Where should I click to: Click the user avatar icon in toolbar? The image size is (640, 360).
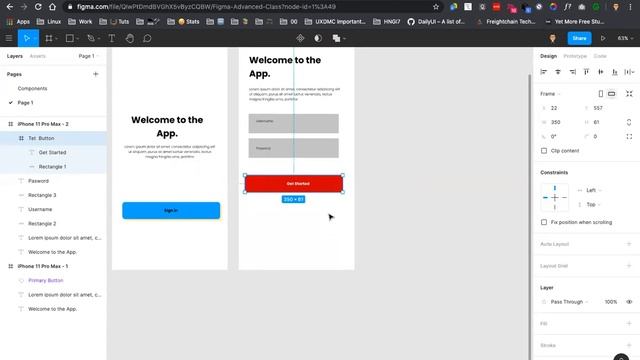(x=552, y=38)
